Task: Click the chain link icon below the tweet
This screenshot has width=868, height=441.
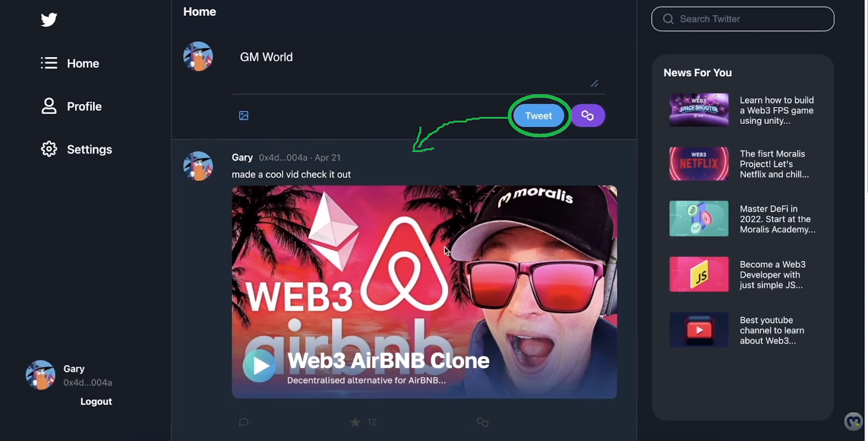Action: (482, 422)
